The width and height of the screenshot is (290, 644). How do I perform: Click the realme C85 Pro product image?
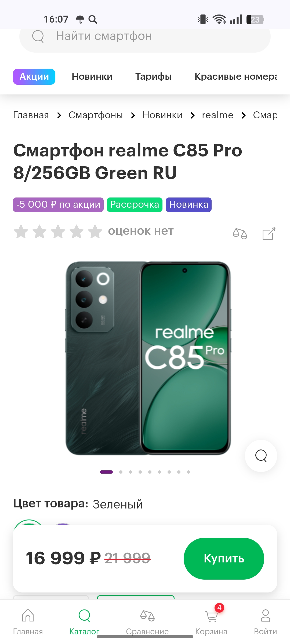[148, 358]
